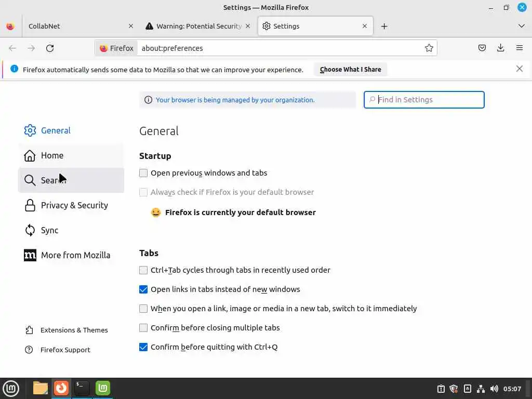Click the Firefox taskbar icon
This screenshot has width=532, height=399.
point(61,388)
